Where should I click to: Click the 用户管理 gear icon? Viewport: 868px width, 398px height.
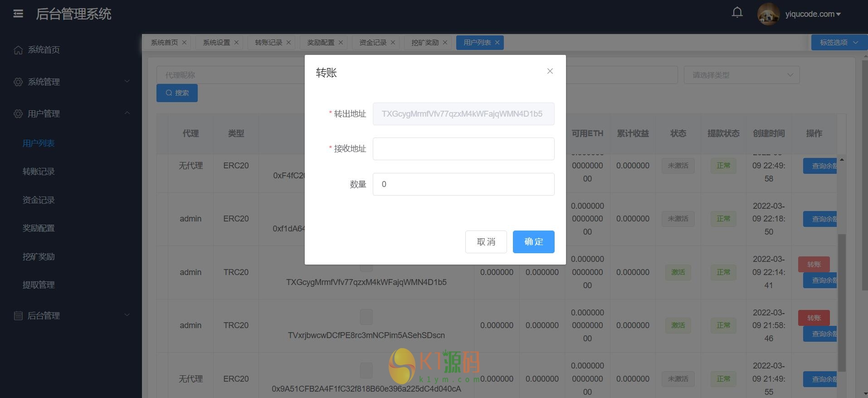click(x=18, y=114)
